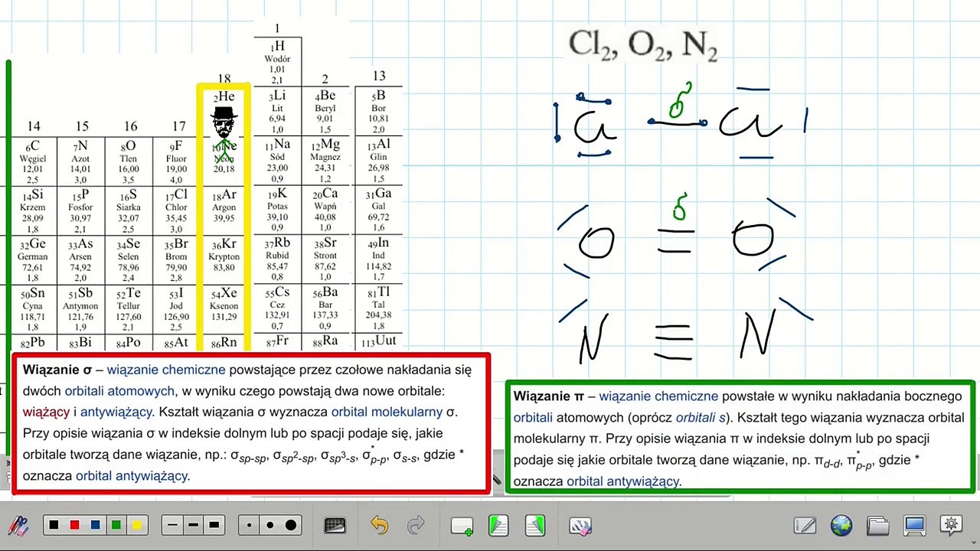Add a new blank page
Screen dimensions: 980x551
[462, 526]
